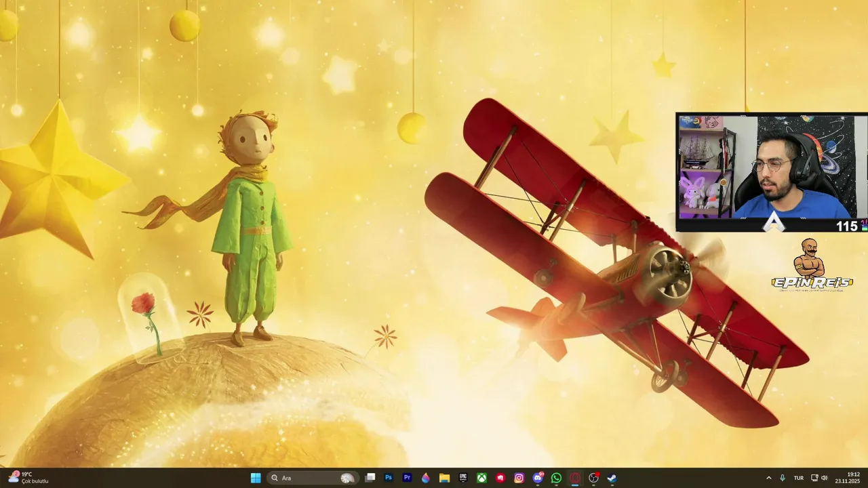Expand hidden system tray icons

768,478
